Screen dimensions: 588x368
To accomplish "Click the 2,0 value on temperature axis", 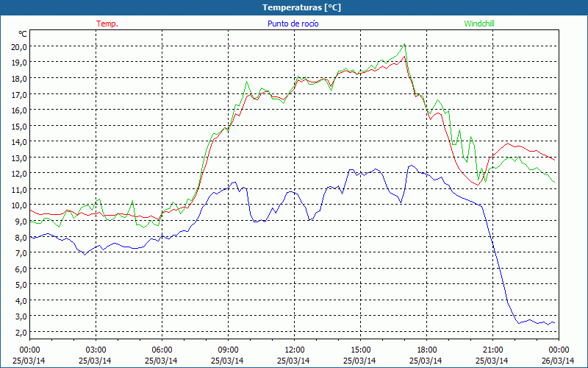I will pos(21,333).
